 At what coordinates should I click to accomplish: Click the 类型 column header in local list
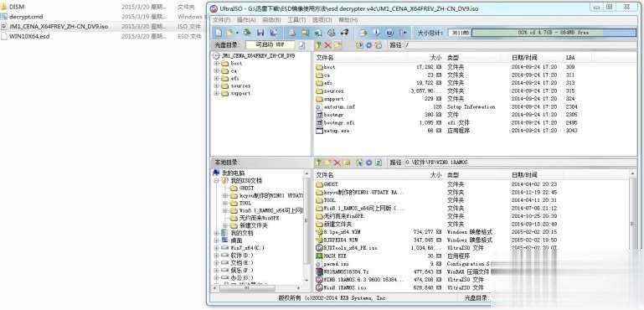pyautogui.click(x=452, y=175)
